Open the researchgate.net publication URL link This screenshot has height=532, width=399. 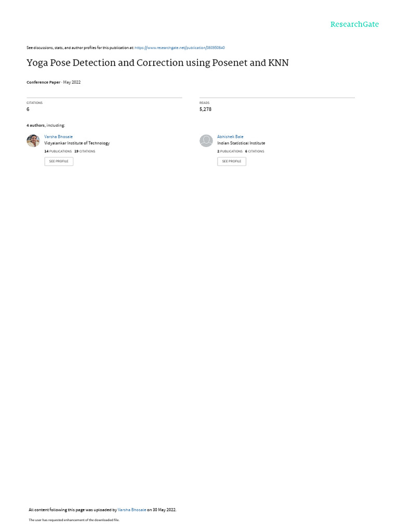click(180, 48)
